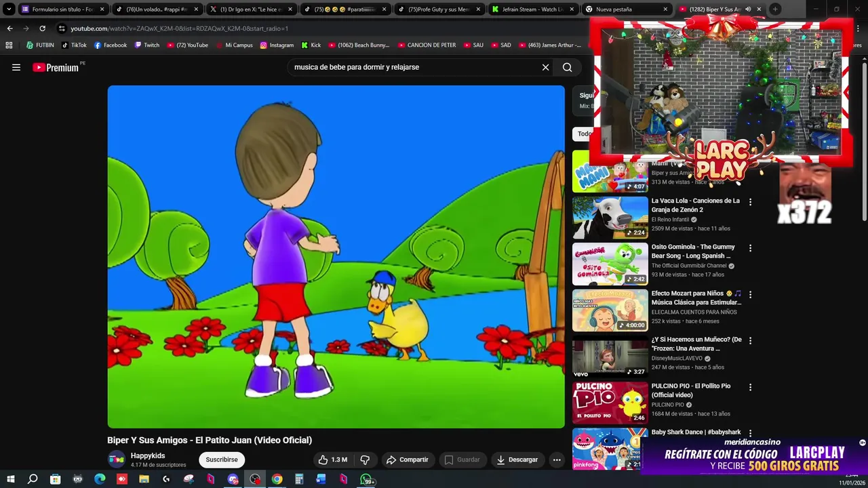Open WhatsApp from taskbar
Image resolution: width=868 pixels, height=488 pixels.
pyautogui.click(x=366, y=480)
